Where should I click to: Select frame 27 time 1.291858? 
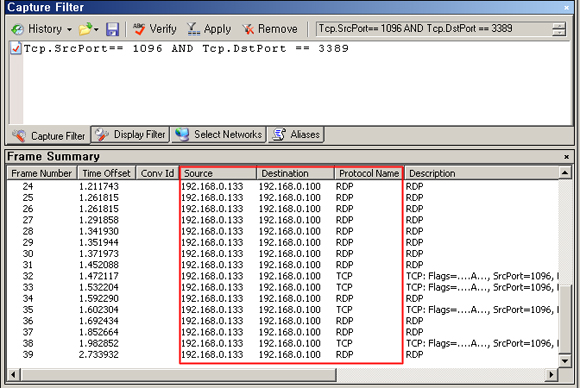click(98, 220)
